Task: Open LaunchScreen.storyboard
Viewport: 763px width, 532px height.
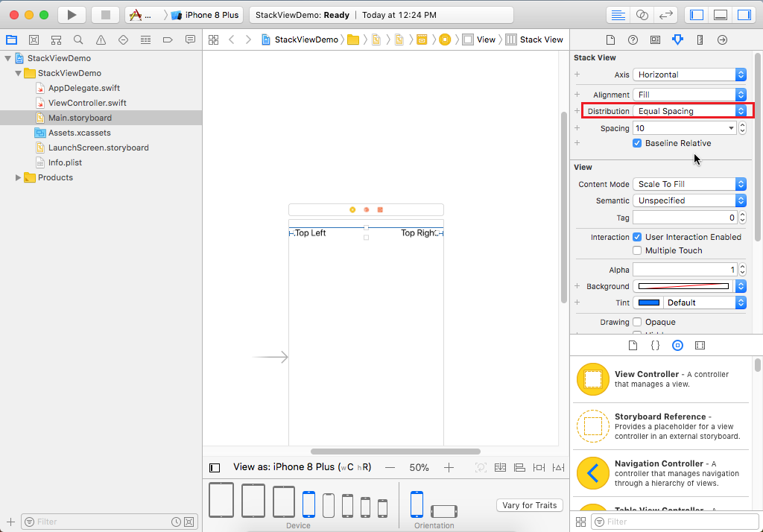Action: (98, 148)
